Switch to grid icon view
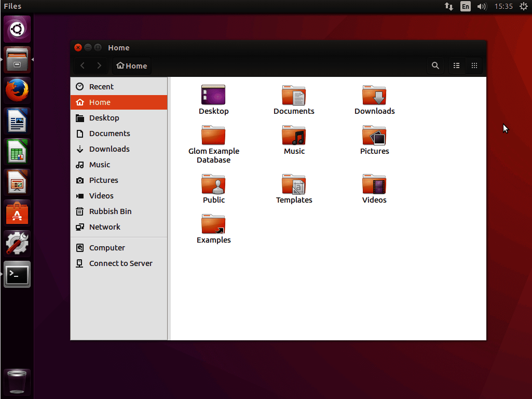Image resolution: width=532 pixels, height=399 pixels. 474,65
